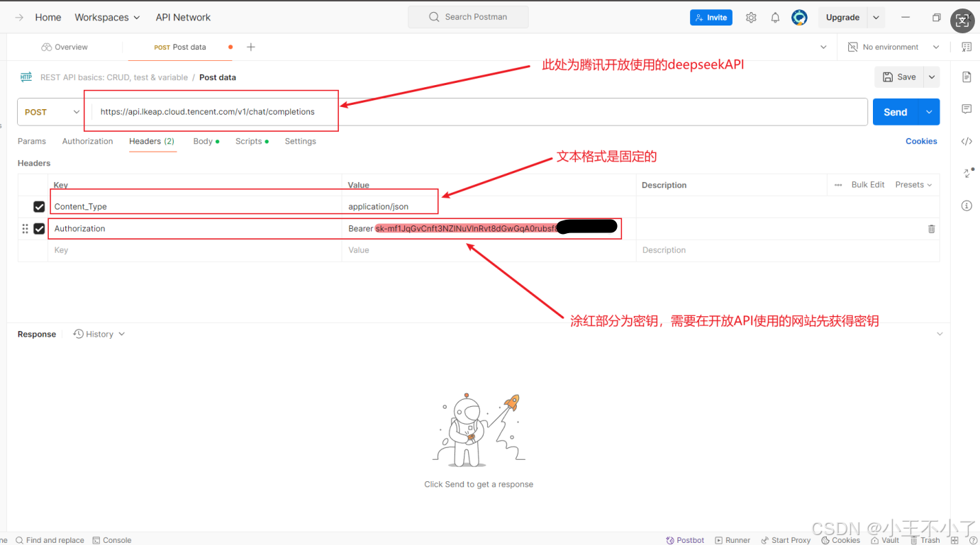Open Runner in status bar
The image size is (980, 545).
click(733, 540)
